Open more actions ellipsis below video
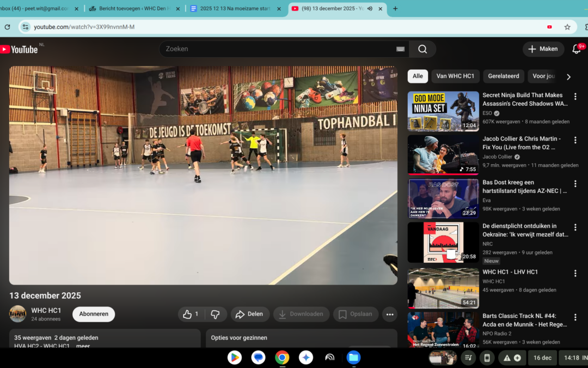The height and width of the screenshot is (368, 588). pyautogui.click(x=389, y=314)
